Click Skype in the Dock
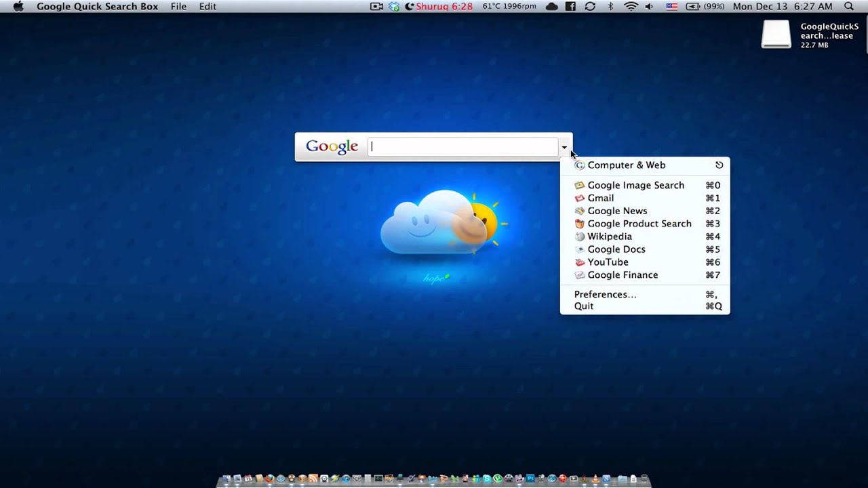Image resolution: width=868 pixels, height=488 pixels. click(x=487, y=479)
